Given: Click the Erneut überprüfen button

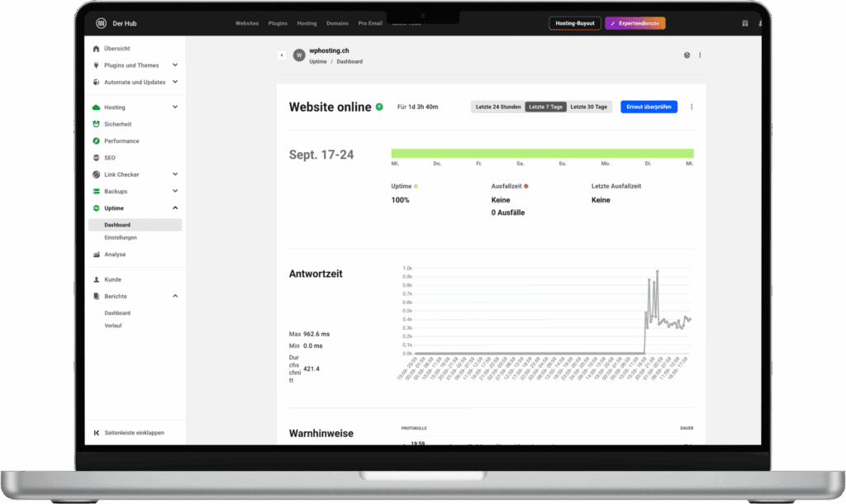Looking at the screenshot, I should pyautogui.click(x=649, y=107).
